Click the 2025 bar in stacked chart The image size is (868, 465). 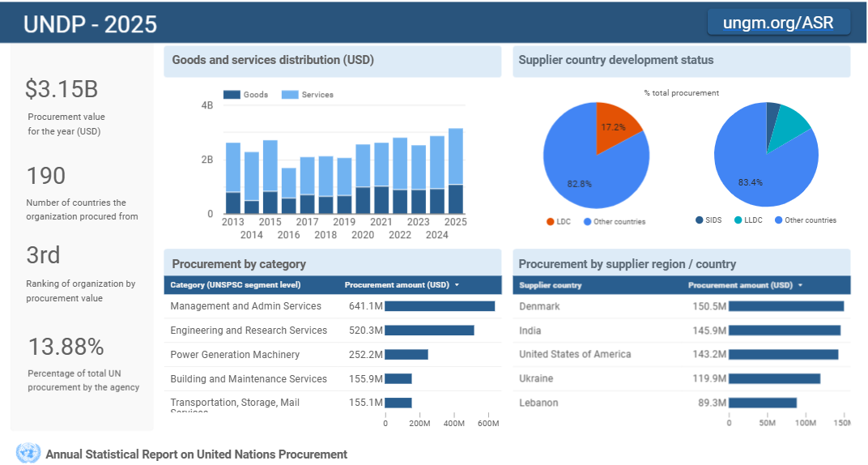click(456, 171)
